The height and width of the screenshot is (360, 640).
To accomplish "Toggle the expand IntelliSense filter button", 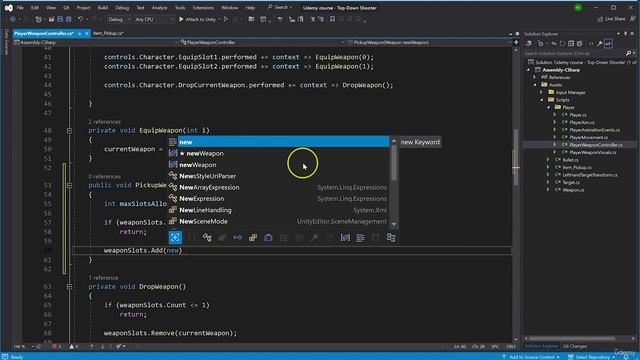I will (x=175, y=238).
